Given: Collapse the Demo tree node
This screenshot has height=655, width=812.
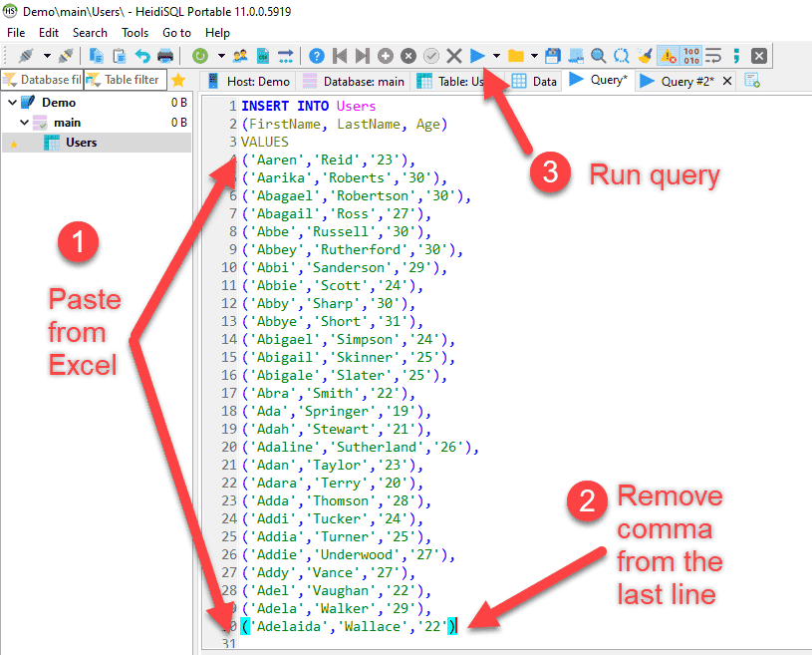Looking at the screenshot, I should tap(12, 103).
